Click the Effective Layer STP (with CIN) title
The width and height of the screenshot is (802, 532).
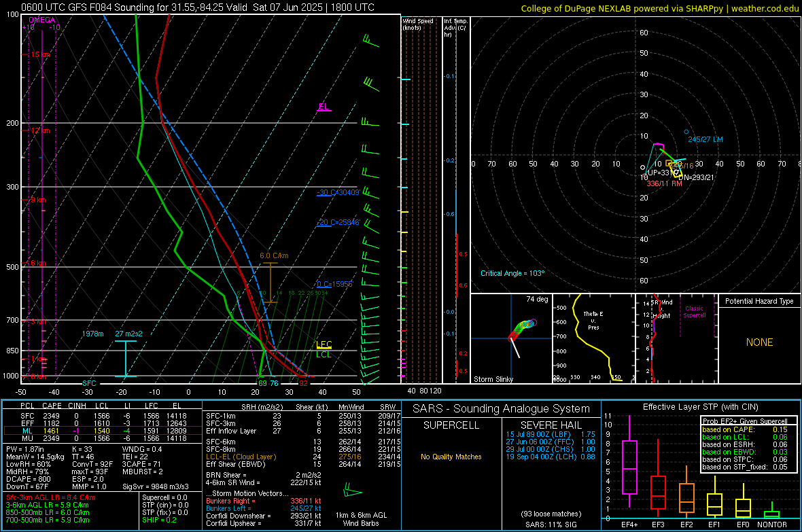pos(700,407)
